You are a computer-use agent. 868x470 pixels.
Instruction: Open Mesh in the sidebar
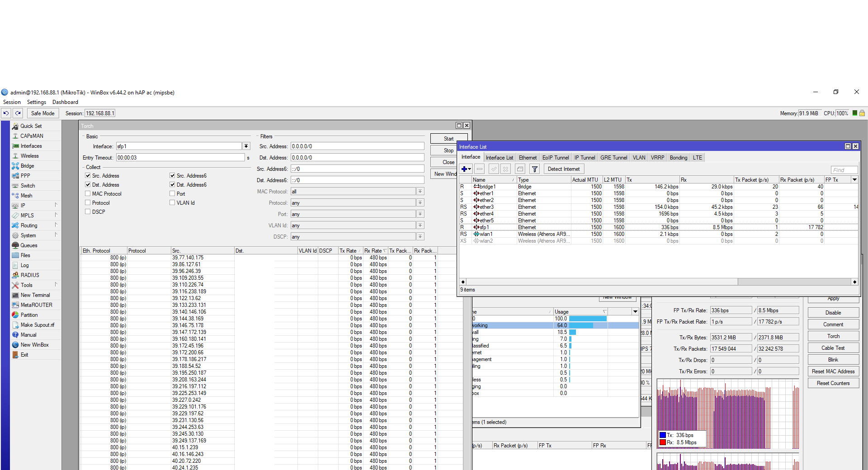point(26,196)
